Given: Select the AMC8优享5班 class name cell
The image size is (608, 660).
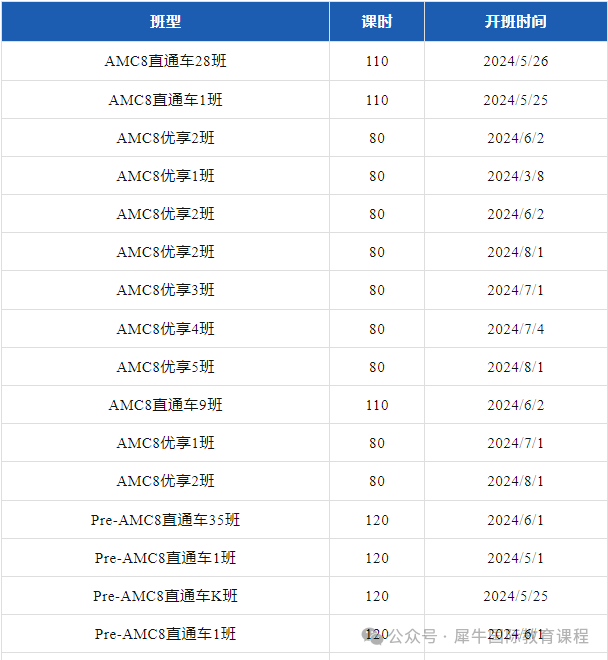Looking at the screenshot, I should tap(165, 367).
